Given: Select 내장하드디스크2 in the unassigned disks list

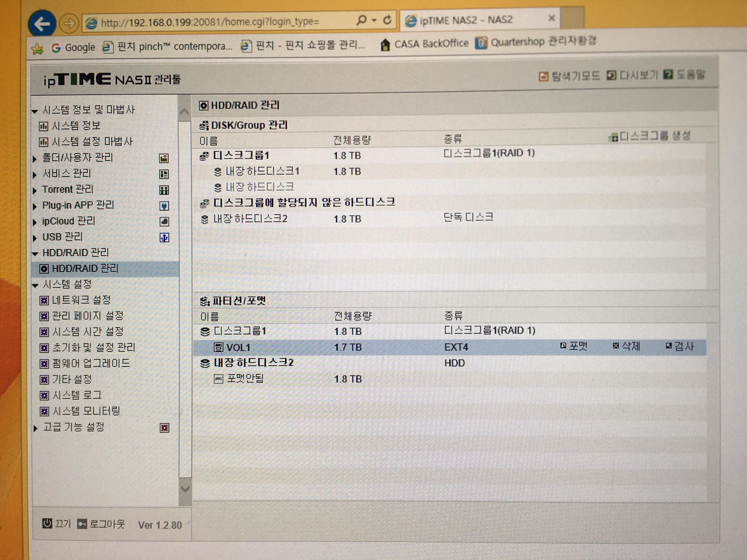Looking at the screenshot, I should click(x=245, y=219).
